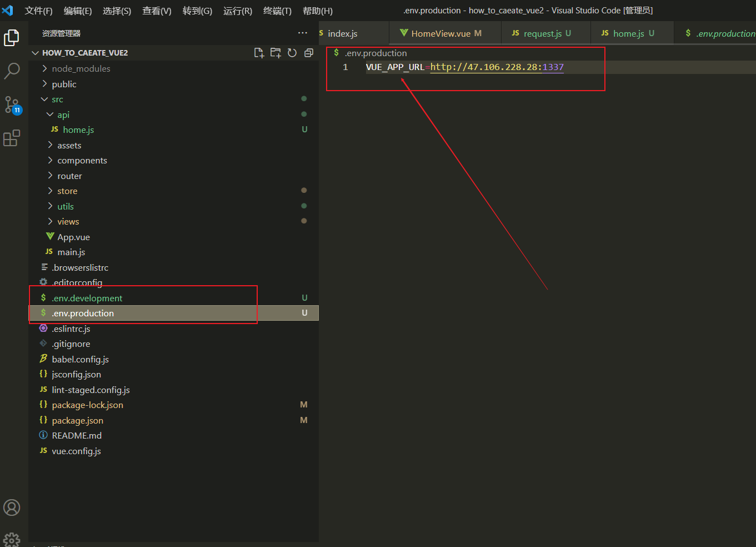Screen dimensions: 756x547
Task: Open .browserslistrc file
Action: pyautogui.click(x=174, y=267)
